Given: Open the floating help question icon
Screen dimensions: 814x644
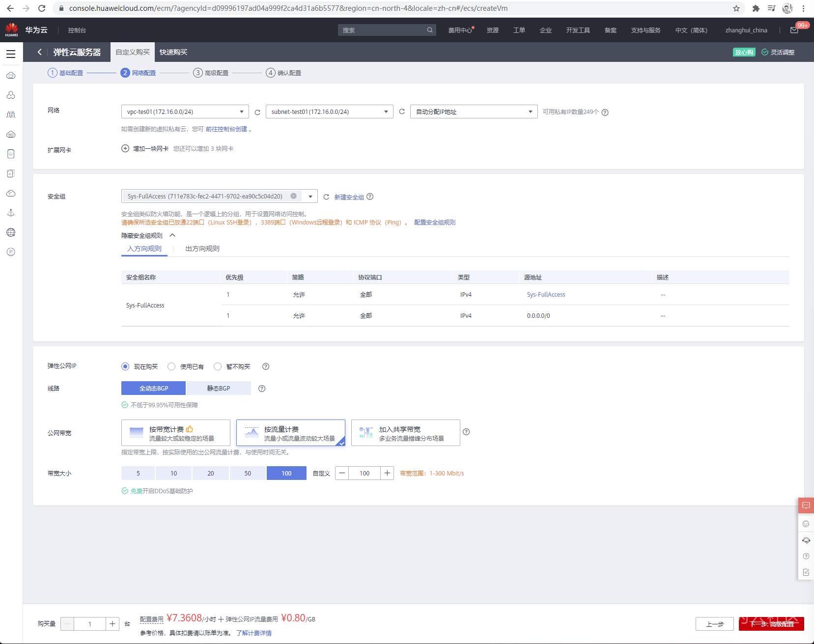Looking at the screenshot, I should [806, 557].
